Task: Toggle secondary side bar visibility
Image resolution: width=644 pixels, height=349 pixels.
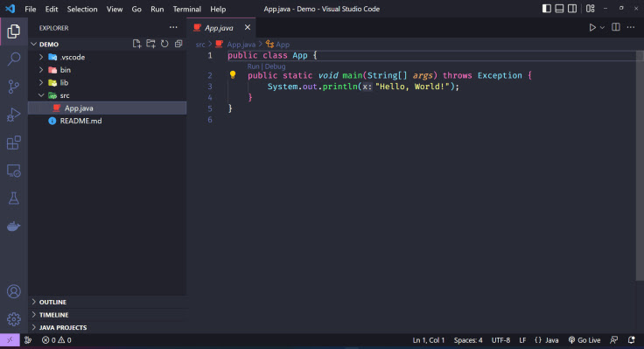Action: tap(572, 9)
